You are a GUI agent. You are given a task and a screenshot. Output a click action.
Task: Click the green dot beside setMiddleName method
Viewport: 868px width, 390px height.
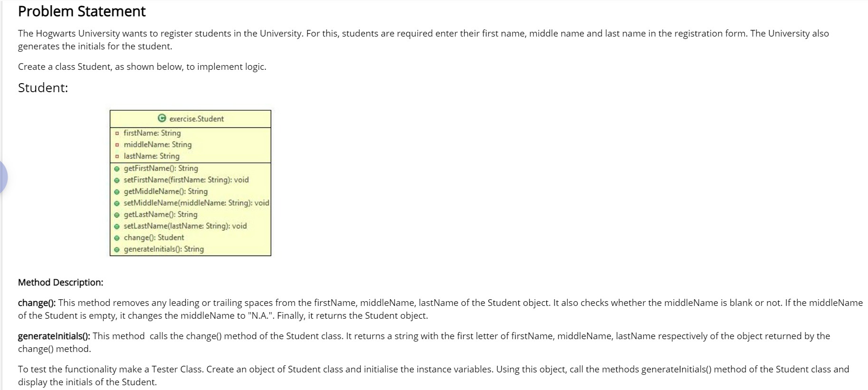[x=117, y=203]
